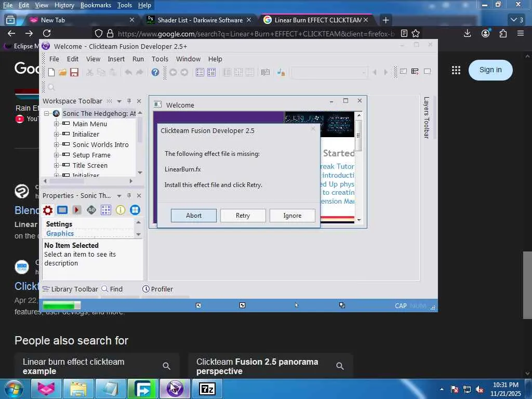The width and height of the screenshot is (532, 399).
Task: Click the Frame Editor toolbar icon
Action: click(x=211, y=72)
